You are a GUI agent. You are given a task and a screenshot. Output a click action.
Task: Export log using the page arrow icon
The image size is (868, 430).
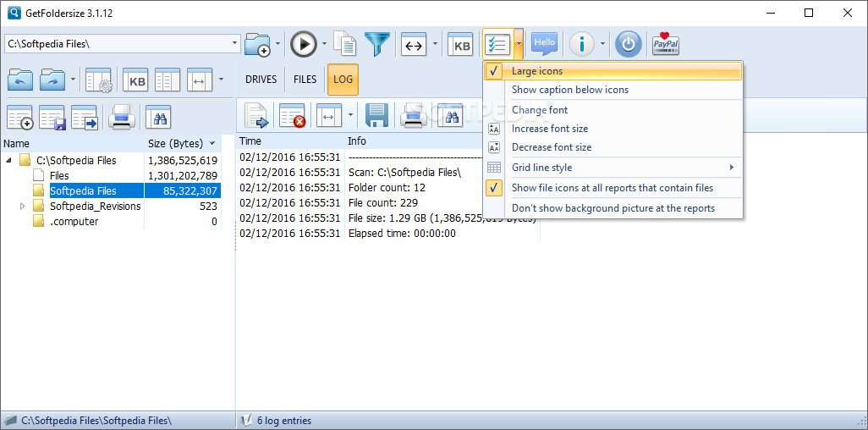point(256,116)
